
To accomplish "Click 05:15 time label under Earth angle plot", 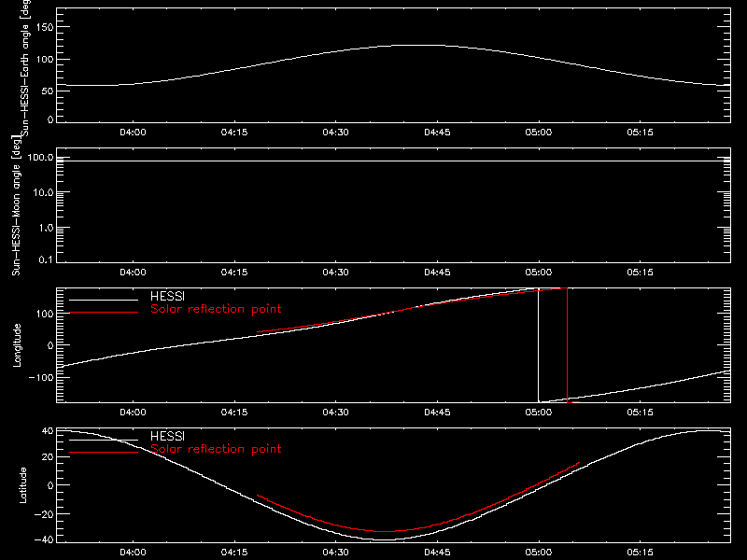I will (x=640, y=133).
